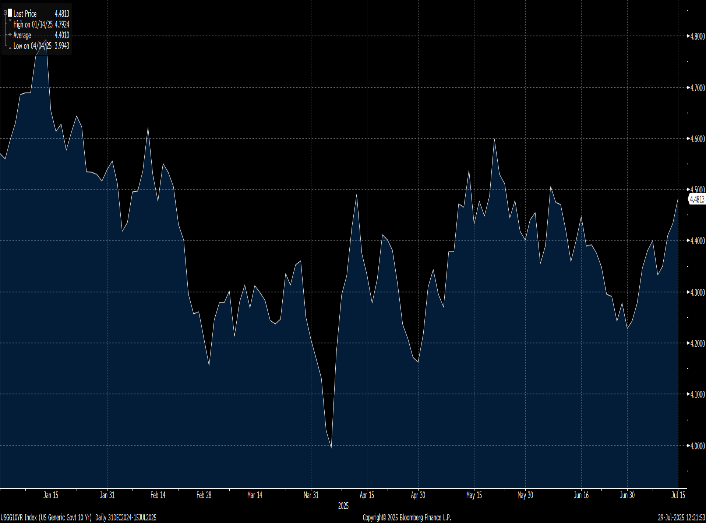Click the Feb 14 date label on x-axis
The height and width of the screenshot is (523, 706).
(157, 494)
